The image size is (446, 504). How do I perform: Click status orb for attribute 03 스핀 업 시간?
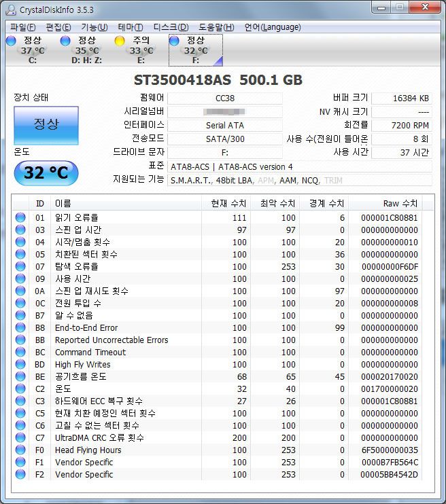[20, 230]
